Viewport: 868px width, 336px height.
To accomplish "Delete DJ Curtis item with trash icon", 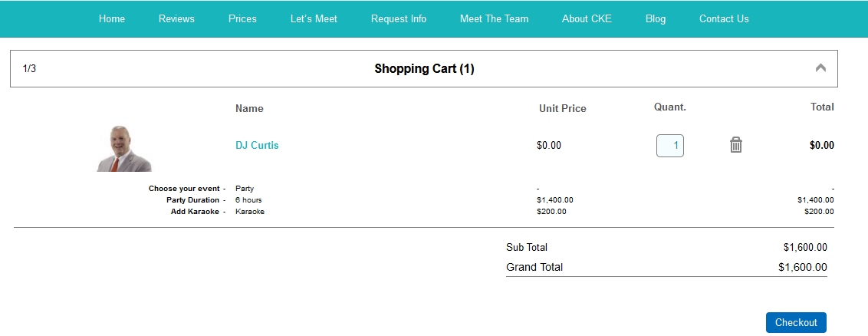I will 736,144.
